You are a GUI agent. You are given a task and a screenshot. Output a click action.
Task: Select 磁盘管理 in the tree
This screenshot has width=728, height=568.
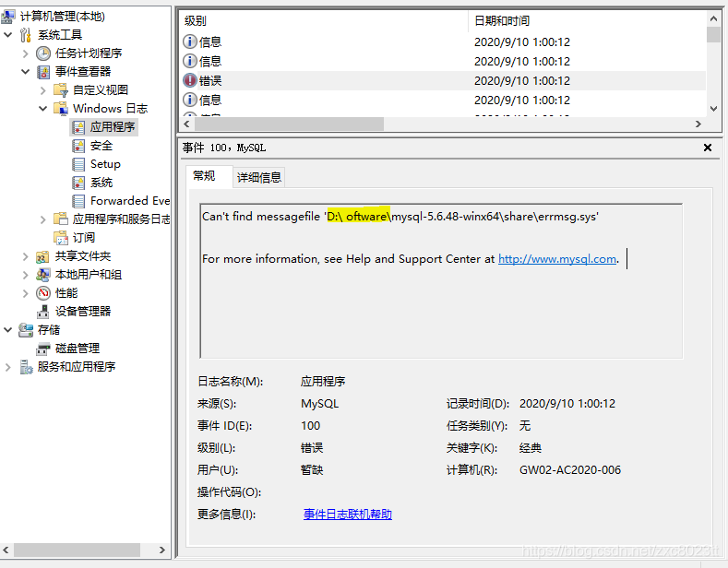click(x=78, y=349)
